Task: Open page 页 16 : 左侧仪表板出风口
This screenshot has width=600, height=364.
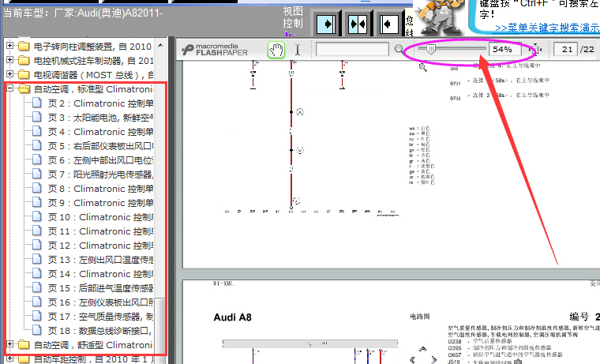Action: (x=100, y=302)
